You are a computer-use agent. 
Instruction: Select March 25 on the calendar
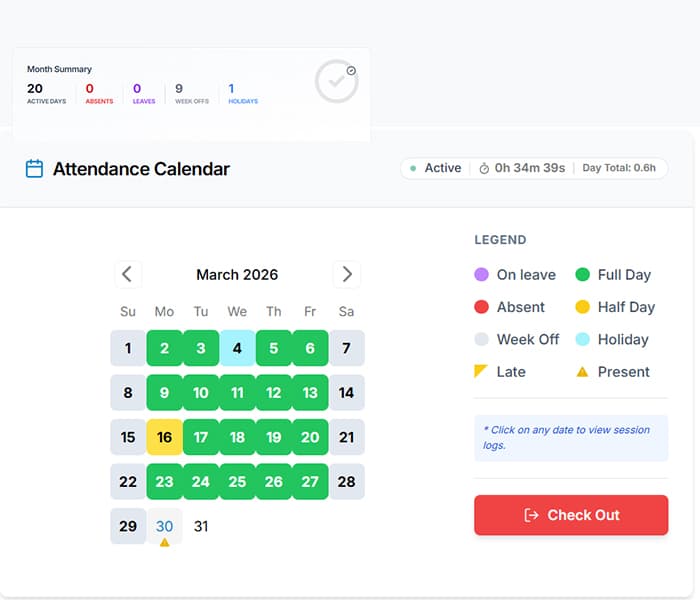tap(237, 481)
